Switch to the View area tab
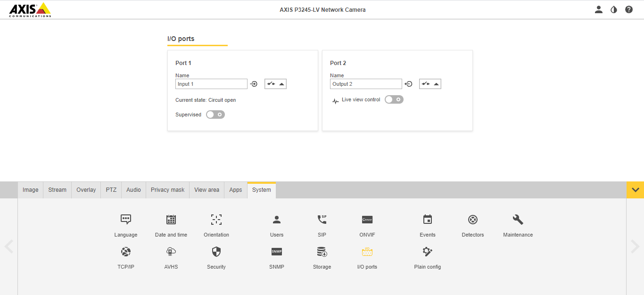644x295 pixels. [x=206, y=190]
